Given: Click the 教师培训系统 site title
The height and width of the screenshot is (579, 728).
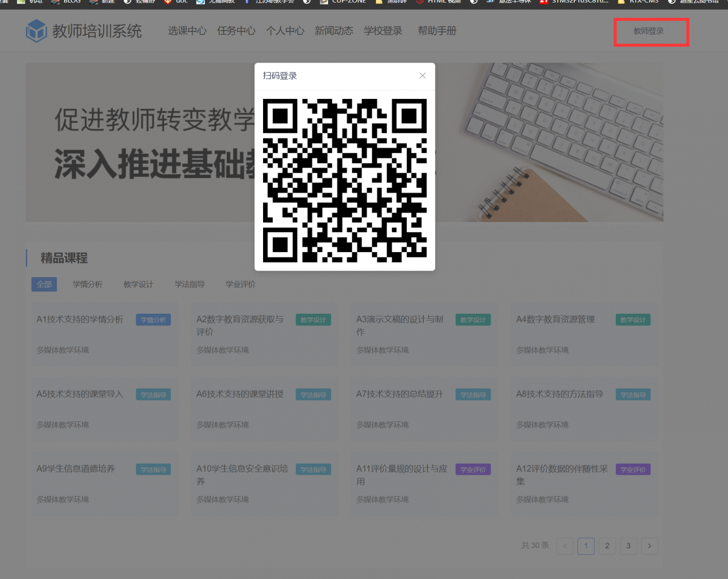Looking at the screenshot, I should pos(97,31).
